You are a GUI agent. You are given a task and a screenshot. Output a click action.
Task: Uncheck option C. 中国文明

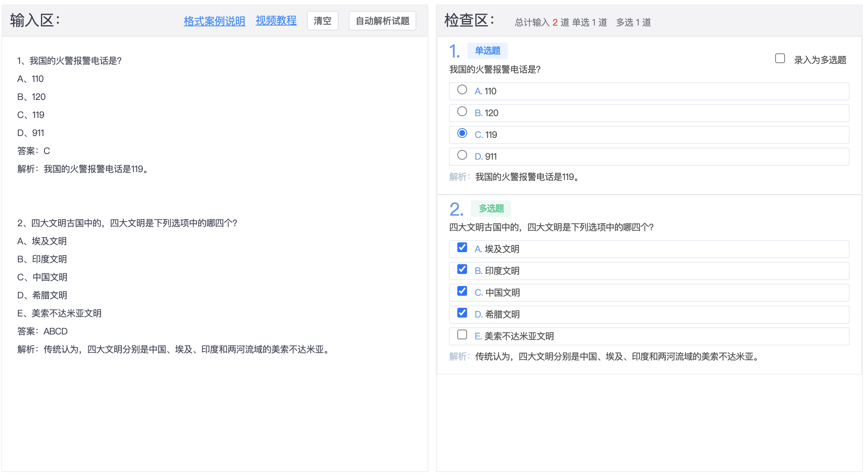pos(462,291)
